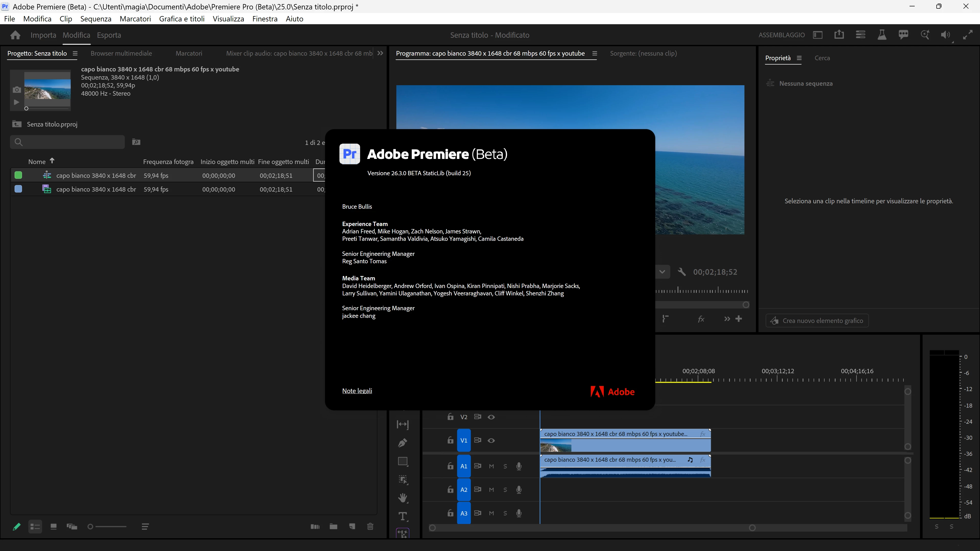Select the Hand tool
The width and height of the screenshot is (980, 551).
[402, 498]
